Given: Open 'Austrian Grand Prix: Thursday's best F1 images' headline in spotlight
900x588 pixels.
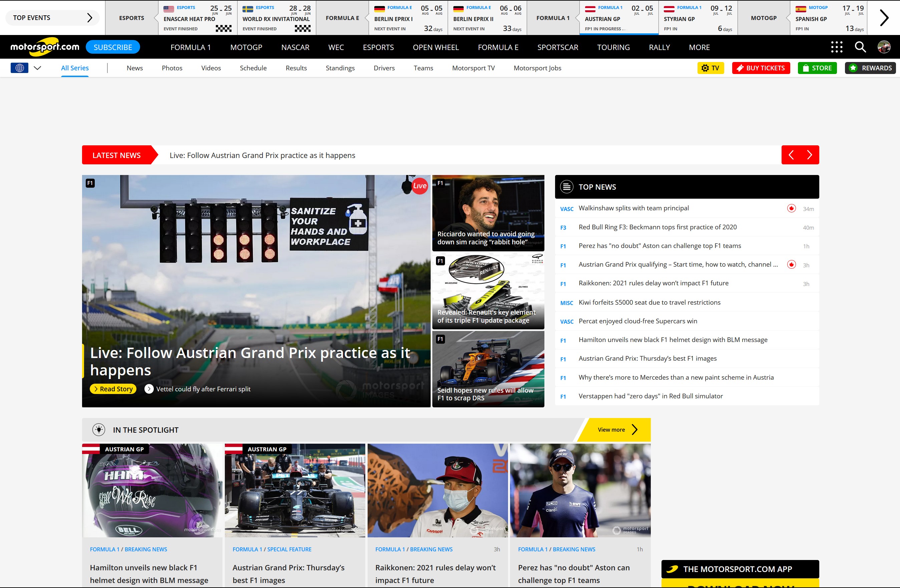Looking at the screenshot, I should [289, 574].
